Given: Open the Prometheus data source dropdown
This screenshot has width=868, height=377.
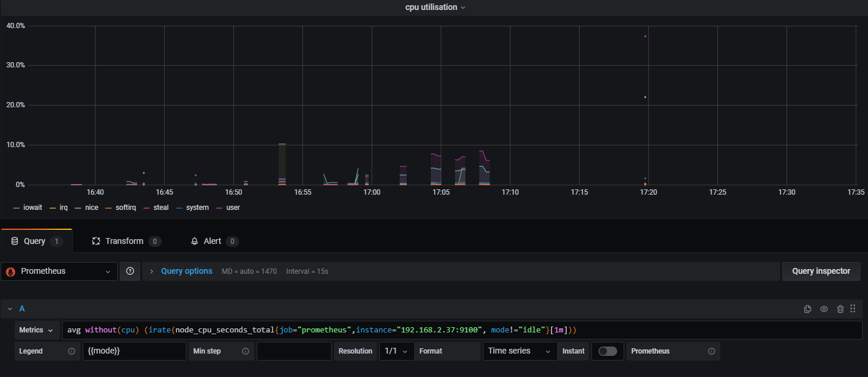Looking at the screenshot, I should coord(59,271).
